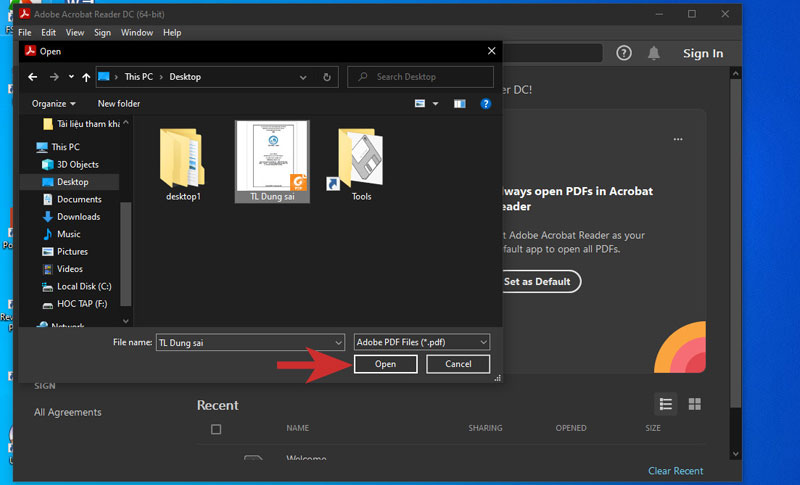Switch Recent files to grid view
Screen dimensions: 800x485
[695, 404]
